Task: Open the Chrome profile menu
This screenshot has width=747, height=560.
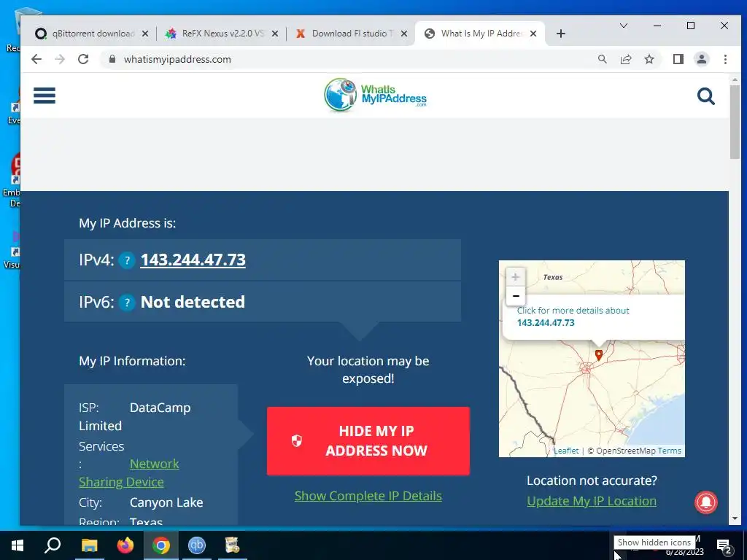Action: click(x=702, y=59)
